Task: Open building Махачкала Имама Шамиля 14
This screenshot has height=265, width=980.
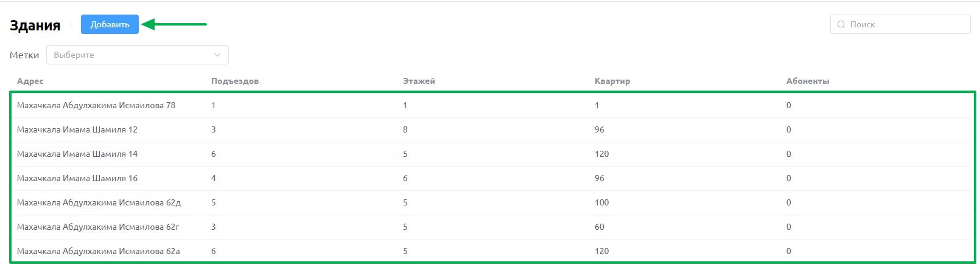Action: click(492, 154)
